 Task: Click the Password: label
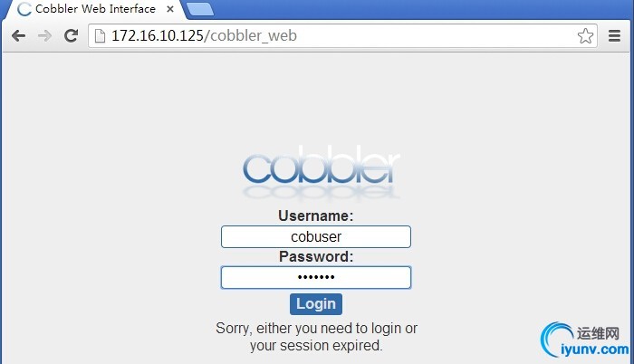316,256
